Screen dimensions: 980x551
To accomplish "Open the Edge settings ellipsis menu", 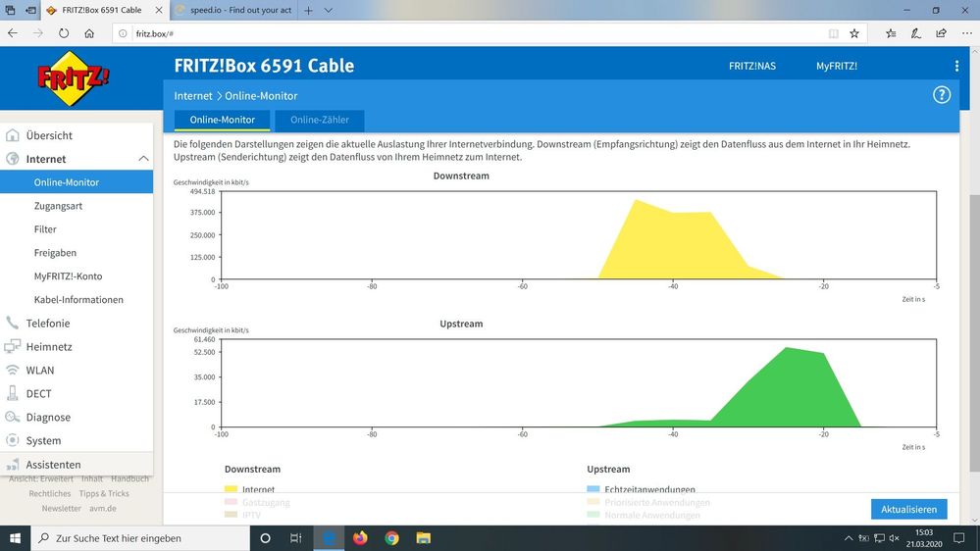I will 967,33.
